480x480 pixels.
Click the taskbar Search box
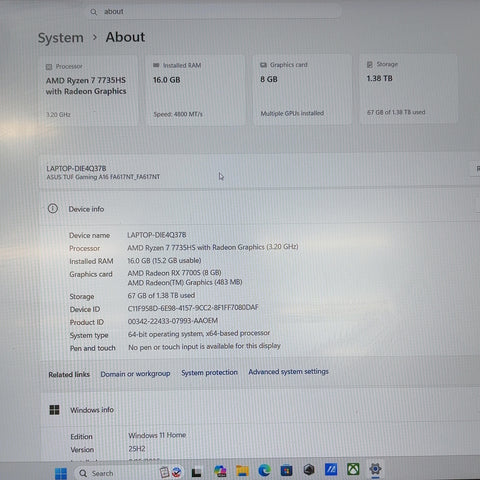point(128,473)
